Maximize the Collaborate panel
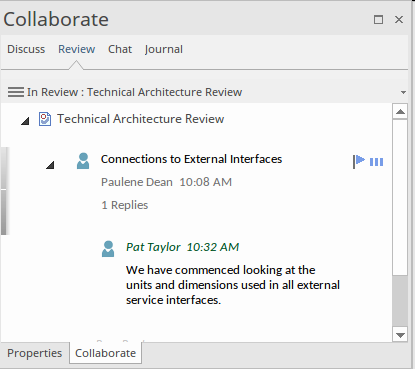The image size is (415, 369). (x=378, y=20)
